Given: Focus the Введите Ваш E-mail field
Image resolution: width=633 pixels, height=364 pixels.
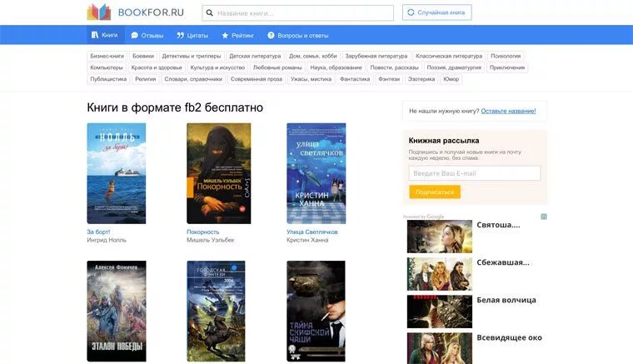Looking at the screenshot, I should [x=475, y=173].
